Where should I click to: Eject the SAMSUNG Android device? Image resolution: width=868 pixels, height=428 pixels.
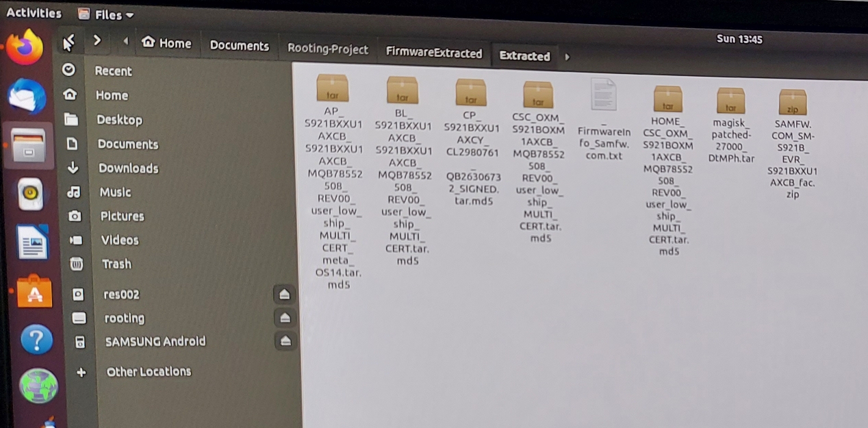286,340
